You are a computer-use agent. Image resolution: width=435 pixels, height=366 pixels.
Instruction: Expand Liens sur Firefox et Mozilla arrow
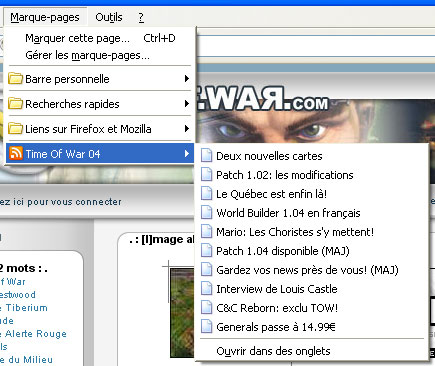[187, 129]
